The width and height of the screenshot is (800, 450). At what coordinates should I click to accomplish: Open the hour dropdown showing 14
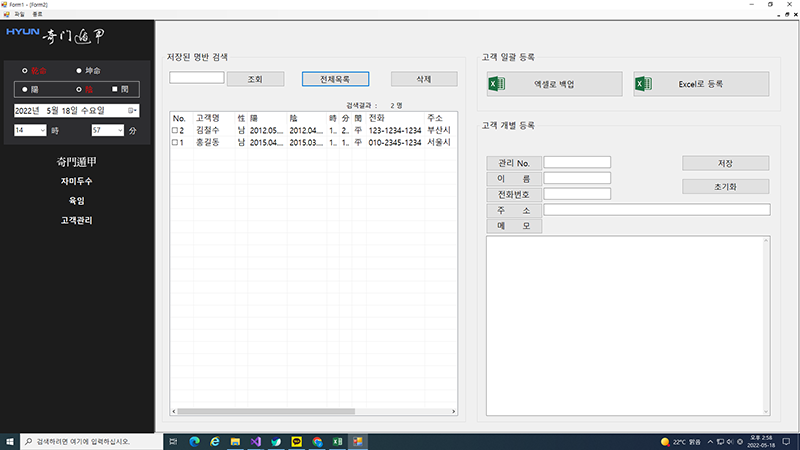(42, 131)
